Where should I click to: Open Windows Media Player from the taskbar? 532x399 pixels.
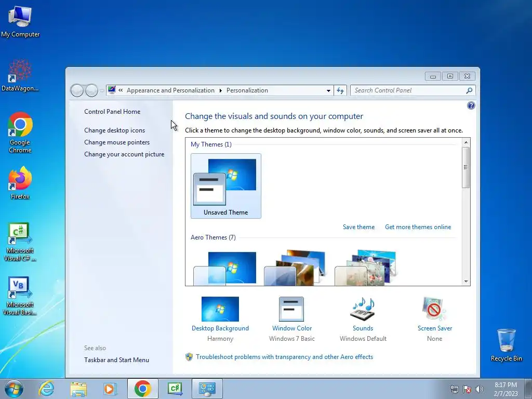pos(110,389)
